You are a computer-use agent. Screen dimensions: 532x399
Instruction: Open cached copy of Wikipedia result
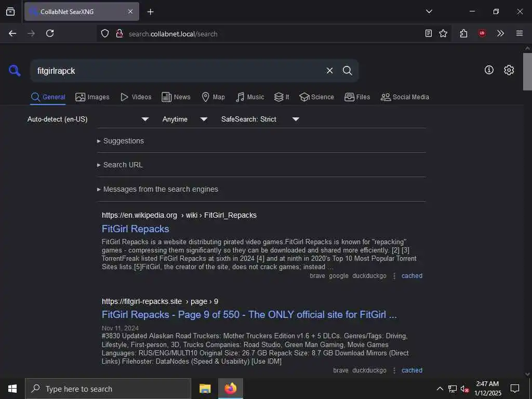point(412,276)
